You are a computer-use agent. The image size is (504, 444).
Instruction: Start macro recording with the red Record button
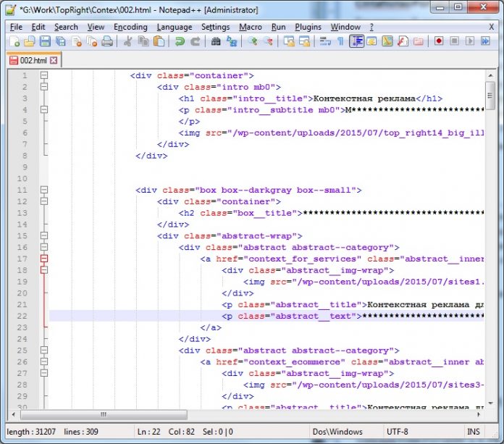pyautogui.click(x=439, y=42)
